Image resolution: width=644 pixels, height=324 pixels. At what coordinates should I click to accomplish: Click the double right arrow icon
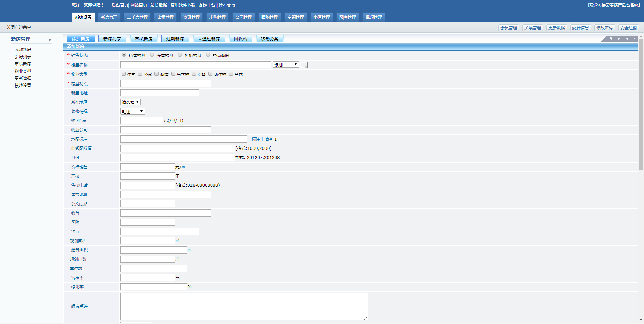tap(627, 39)
